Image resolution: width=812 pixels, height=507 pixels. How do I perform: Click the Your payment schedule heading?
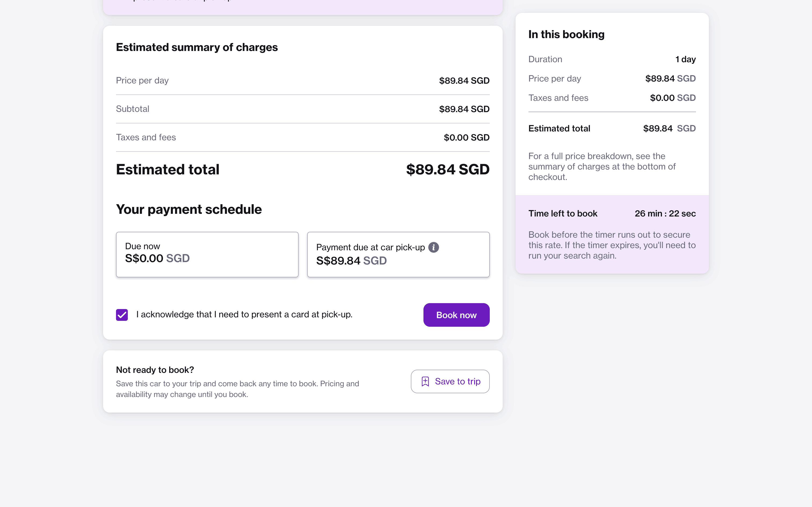point(189,209)
